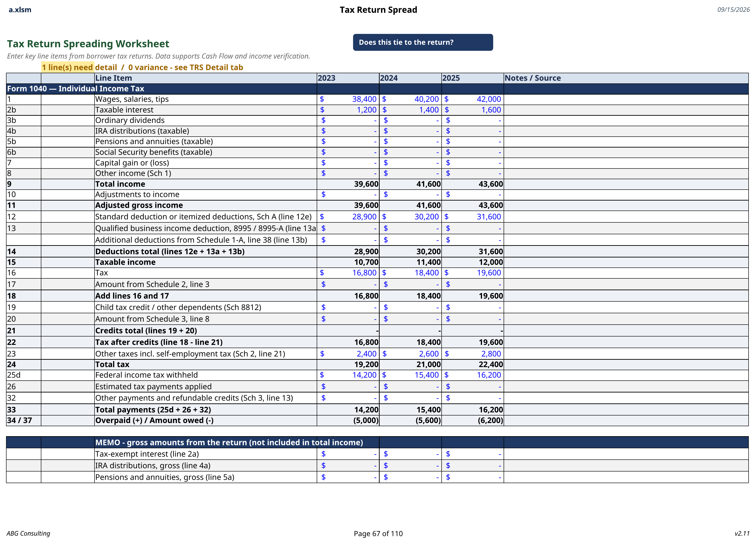
Task: Click the 'Deductions total' row label
Action: coord(170,251)
